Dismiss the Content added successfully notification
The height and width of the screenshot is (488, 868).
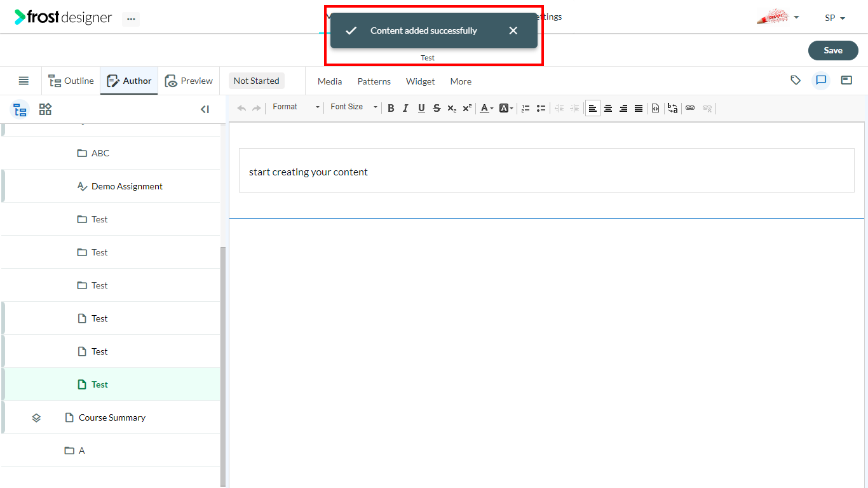(513, 30)
